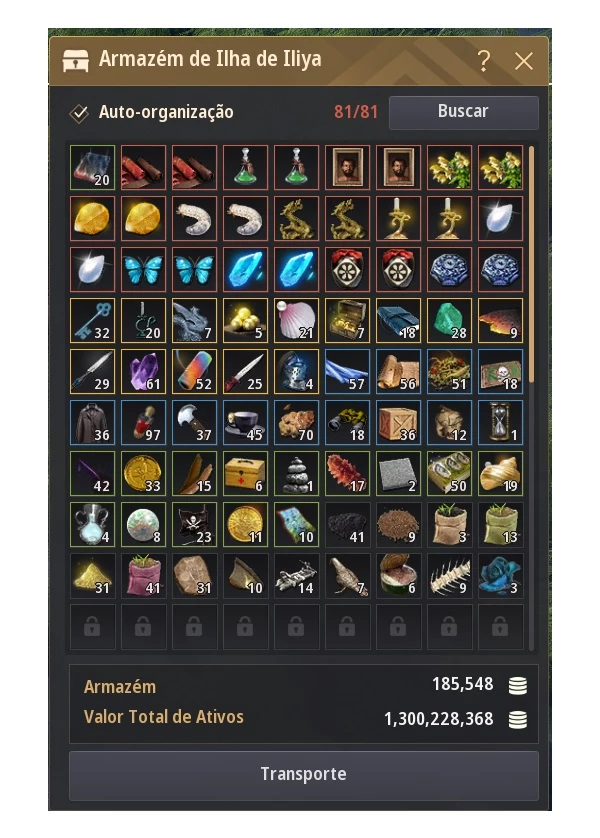Click the hammer item with quantity 37
This screenshot has height=838, width=600.
[x=194, y=422]
